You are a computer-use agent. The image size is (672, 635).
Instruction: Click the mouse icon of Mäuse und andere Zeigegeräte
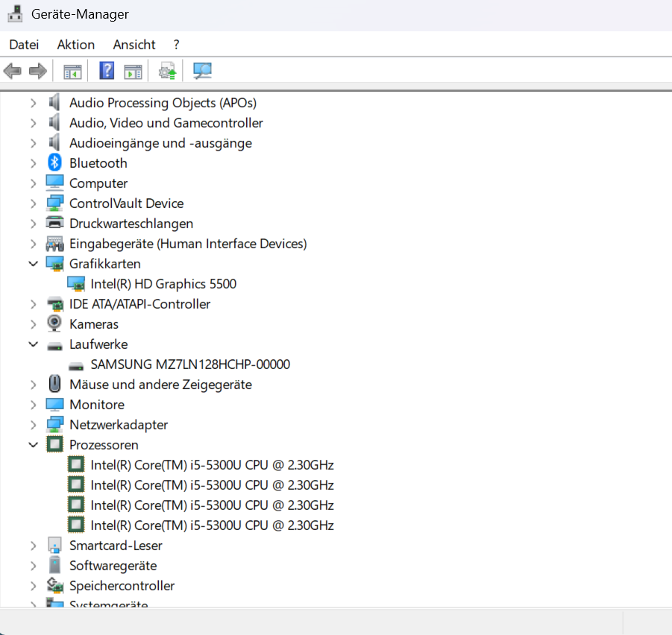click(54, 384)
